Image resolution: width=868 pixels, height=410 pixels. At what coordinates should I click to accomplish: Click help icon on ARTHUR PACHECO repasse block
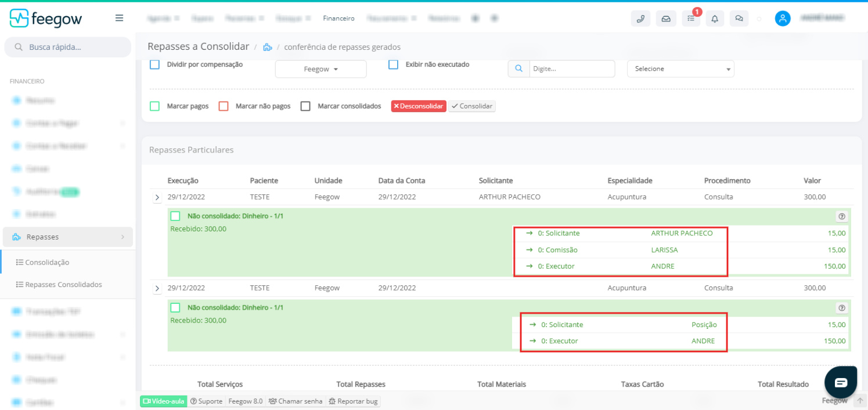coord(842,216)
